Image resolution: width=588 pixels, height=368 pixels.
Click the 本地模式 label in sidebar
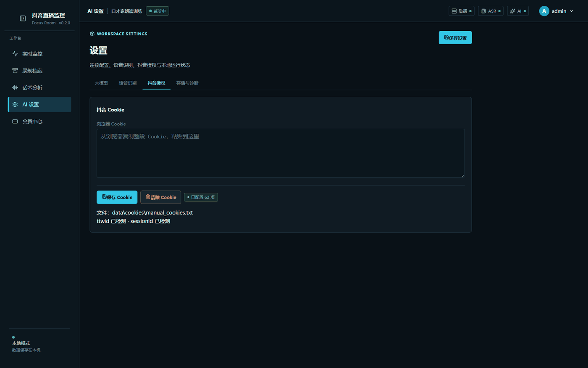click(x=21, y=343)
